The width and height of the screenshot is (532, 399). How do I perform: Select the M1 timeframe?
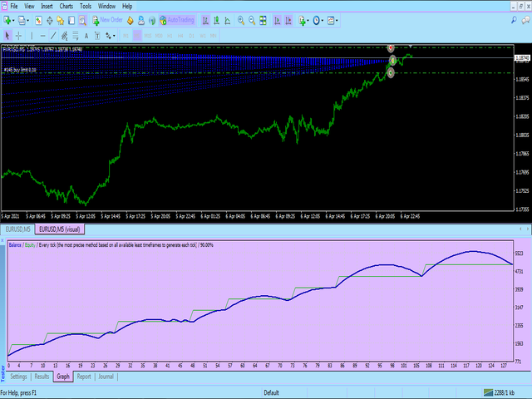[x=126, y=35]
